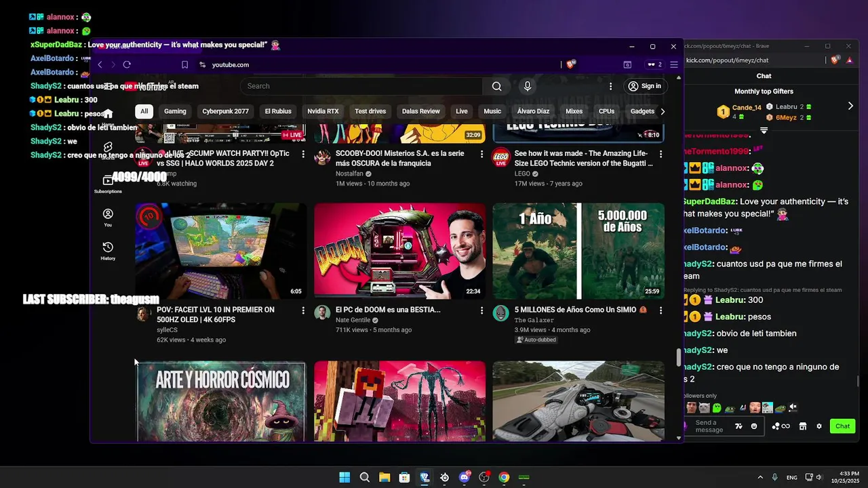Show hidden system tray icons

[x=760, y=477]
